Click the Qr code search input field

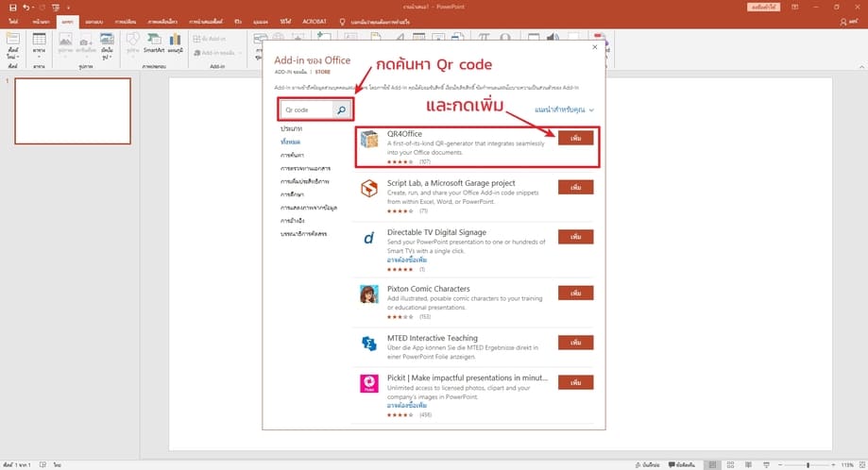tap(307, 110)
